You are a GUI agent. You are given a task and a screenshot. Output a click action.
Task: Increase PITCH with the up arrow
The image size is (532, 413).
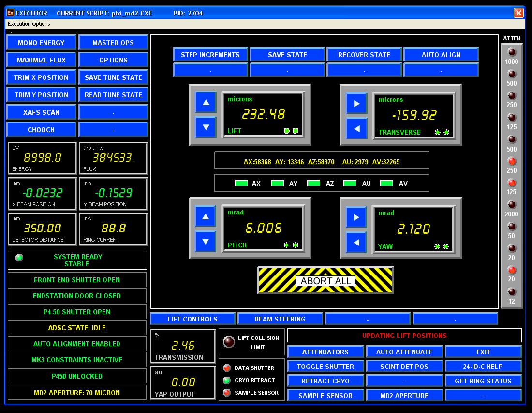coord(206,216)
